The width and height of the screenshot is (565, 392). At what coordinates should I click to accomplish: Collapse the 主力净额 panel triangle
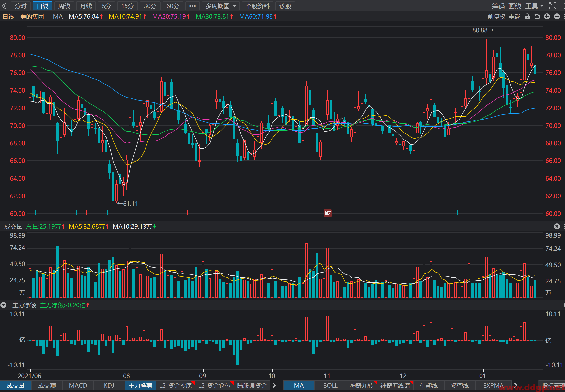[x=3, y=305]
